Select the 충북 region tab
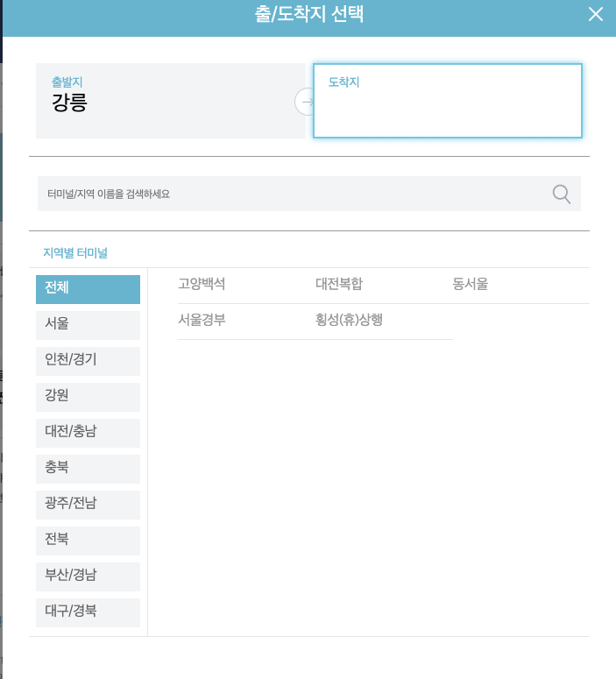The image size is (616, 679). click(x=88, y=469)
